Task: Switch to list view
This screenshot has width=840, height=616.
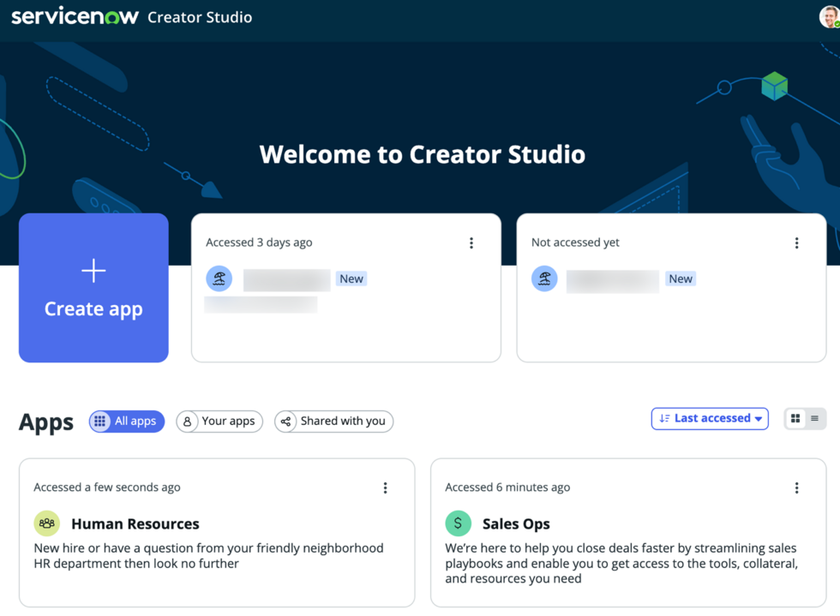Action: coord(815,418)
